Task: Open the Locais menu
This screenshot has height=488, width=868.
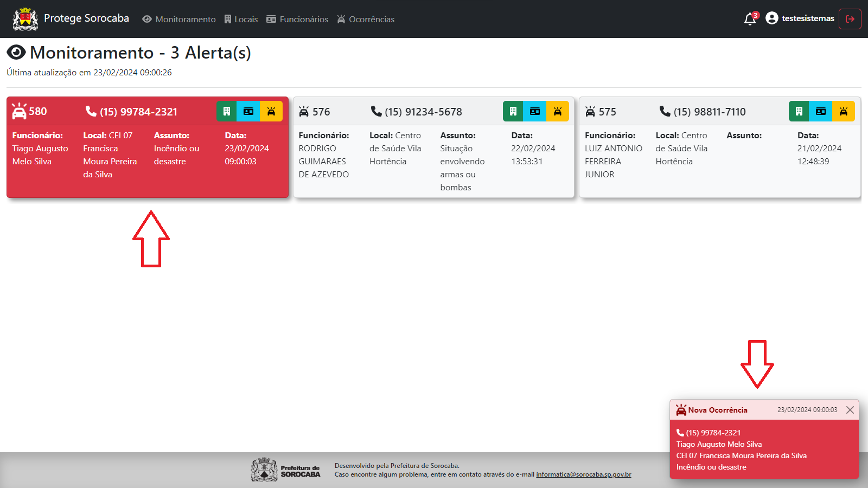Action: [241, 19]
